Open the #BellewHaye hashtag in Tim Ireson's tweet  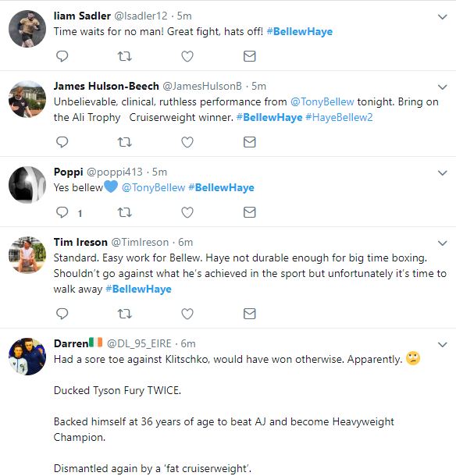138,289
